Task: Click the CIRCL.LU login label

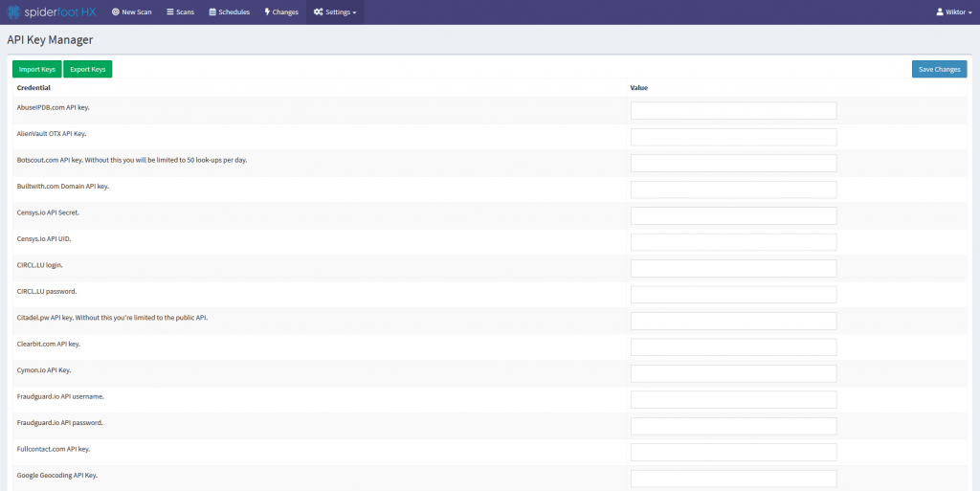Action: (40, 265)
